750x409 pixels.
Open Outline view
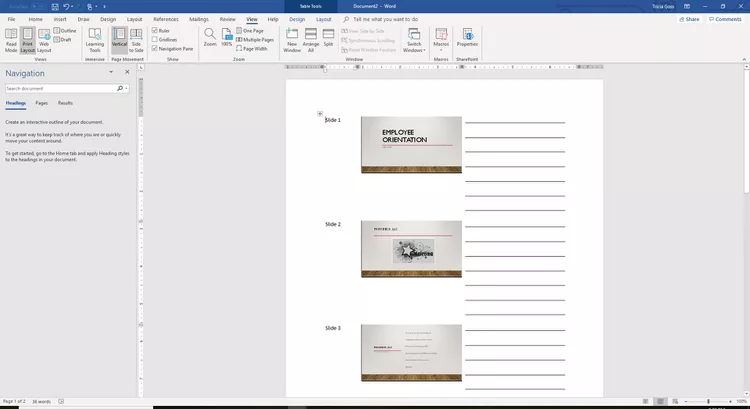click(65, 31)
